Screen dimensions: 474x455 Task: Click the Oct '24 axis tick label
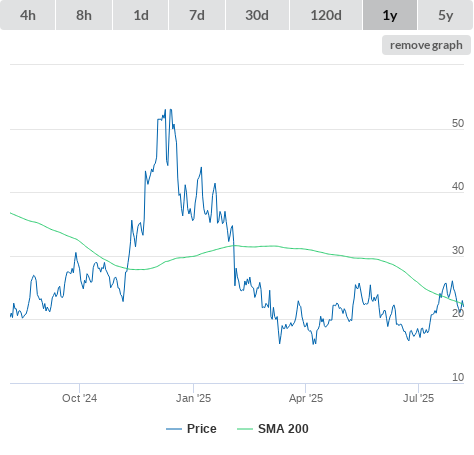coord(79,398)
